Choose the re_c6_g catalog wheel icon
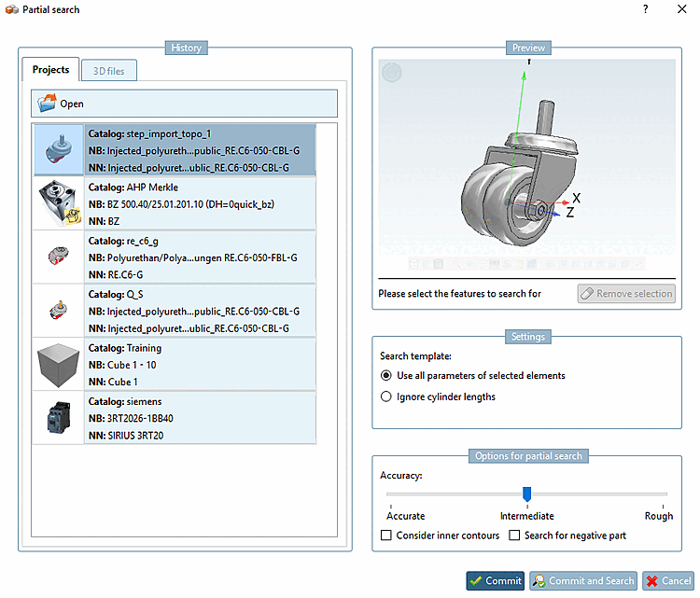 point(59,258)
